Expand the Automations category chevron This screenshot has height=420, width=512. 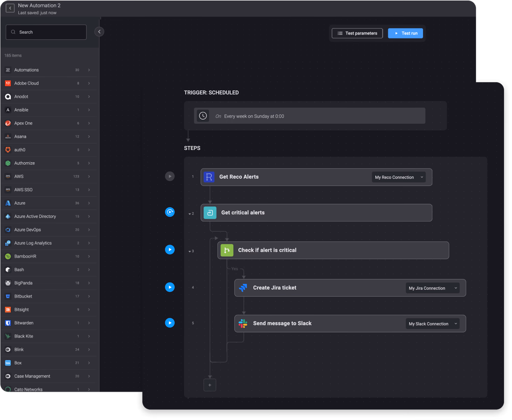(x=89, y=70)
